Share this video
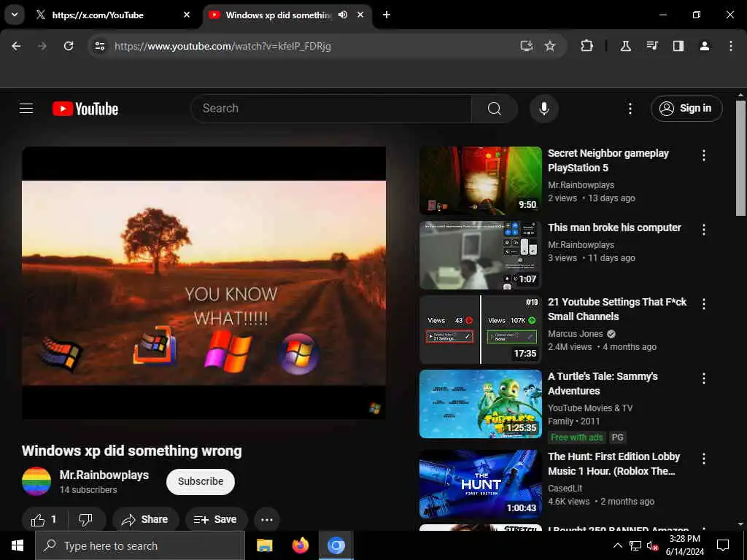The height and width of the screenshot is (560, 747). tap(146, 519)
